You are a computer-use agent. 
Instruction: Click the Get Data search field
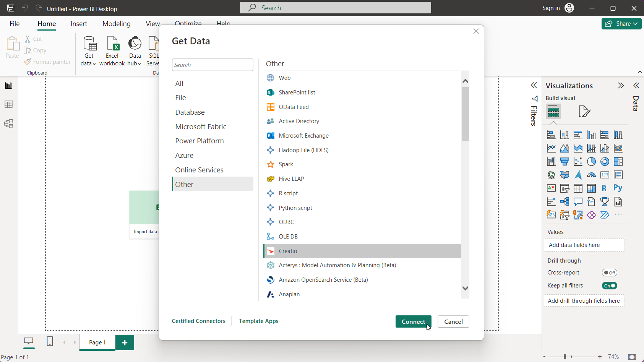(213, 65)
